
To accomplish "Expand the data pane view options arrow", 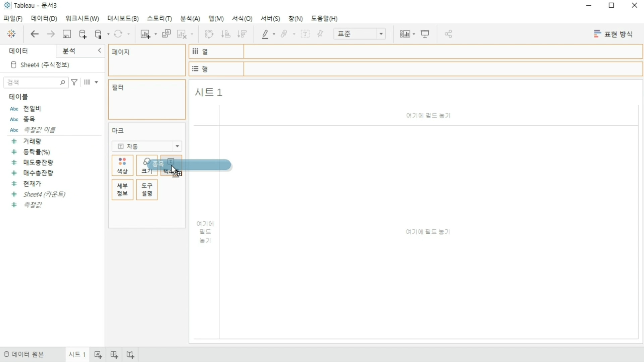I will tap(96, 82).
